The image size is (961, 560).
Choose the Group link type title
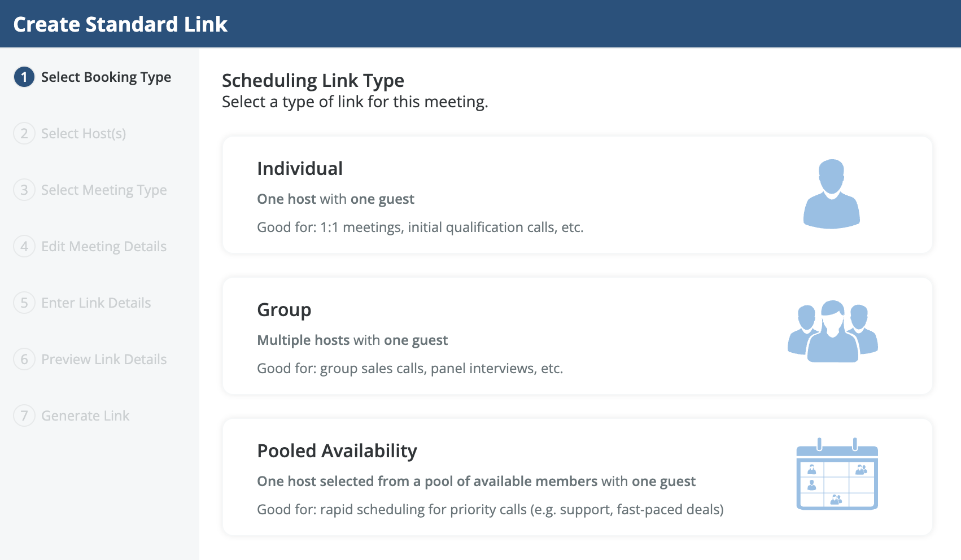[x=284, y=310]
